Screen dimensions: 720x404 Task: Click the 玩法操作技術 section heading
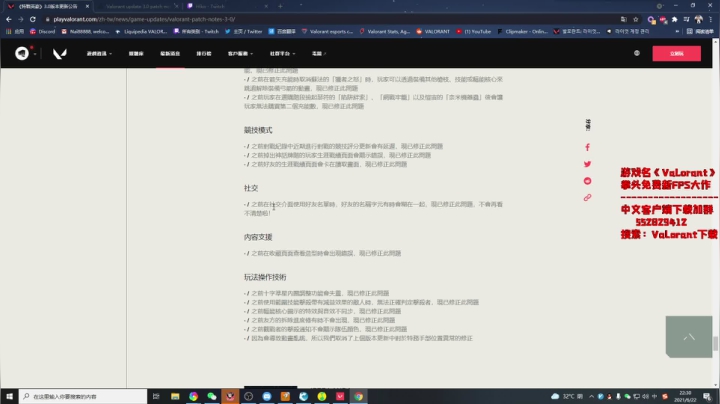265,277
